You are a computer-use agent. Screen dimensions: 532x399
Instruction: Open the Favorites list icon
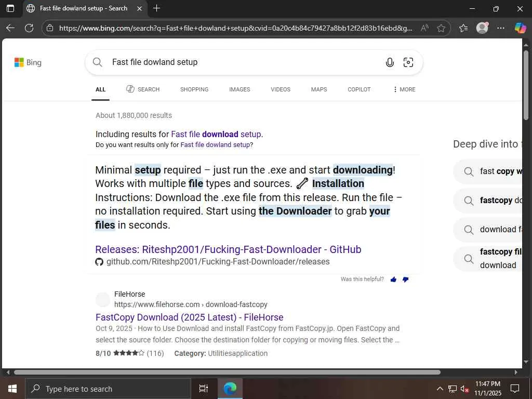(463, 28)
